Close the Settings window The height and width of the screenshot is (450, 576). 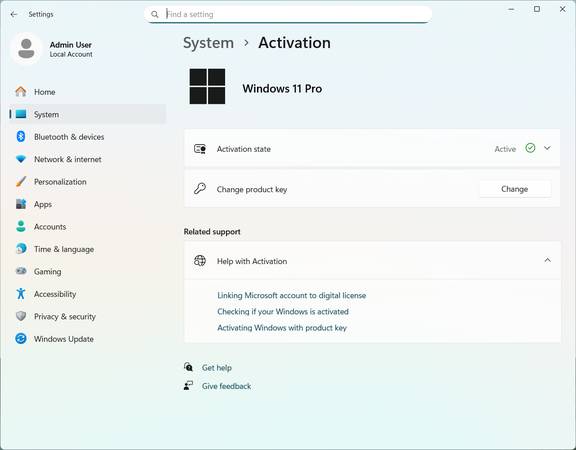(x=562, y=9)
